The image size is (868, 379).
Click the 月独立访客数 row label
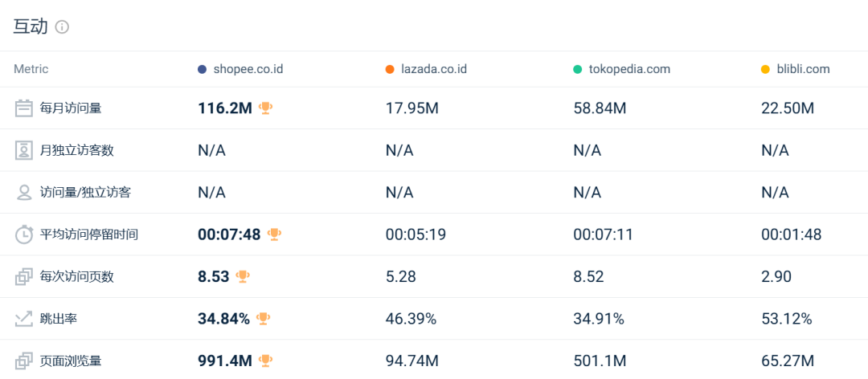click(x=76, y=150)
